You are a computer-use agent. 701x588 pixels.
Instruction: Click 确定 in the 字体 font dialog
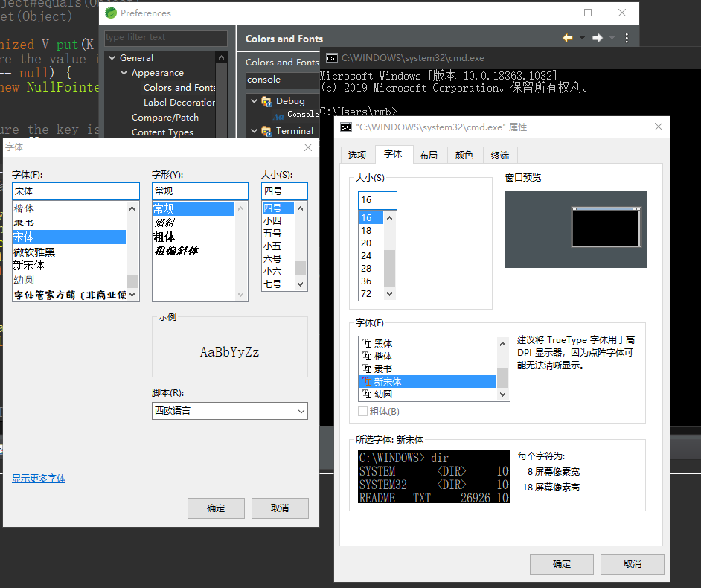click(216, 508)
